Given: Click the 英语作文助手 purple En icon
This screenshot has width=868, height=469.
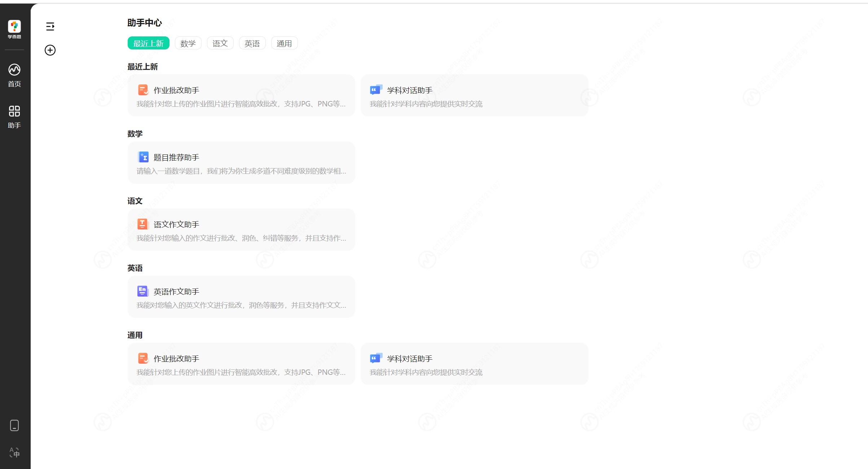Looking at the screenshot, I should [143, 291].
